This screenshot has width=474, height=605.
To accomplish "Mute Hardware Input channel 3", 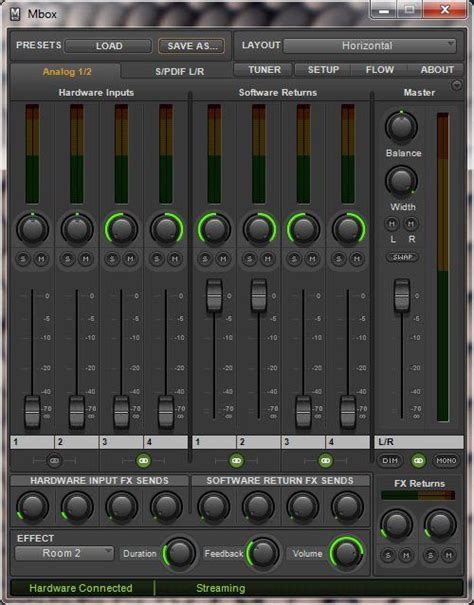I will [x=130, y=259].
